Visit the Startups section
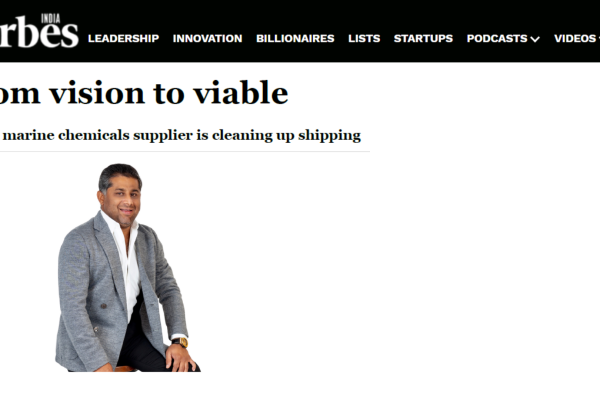Viewport: 600px width, 400px height. tap(423, 39)
